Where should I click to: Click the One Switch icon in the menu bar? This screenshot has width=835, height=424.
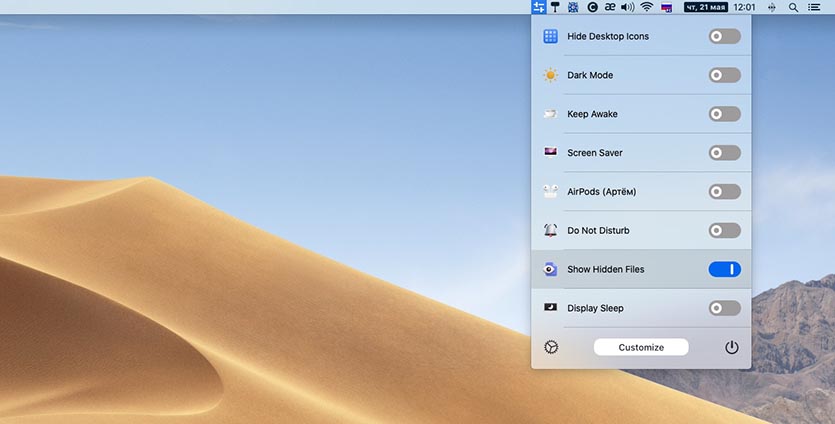click(539, 7)
